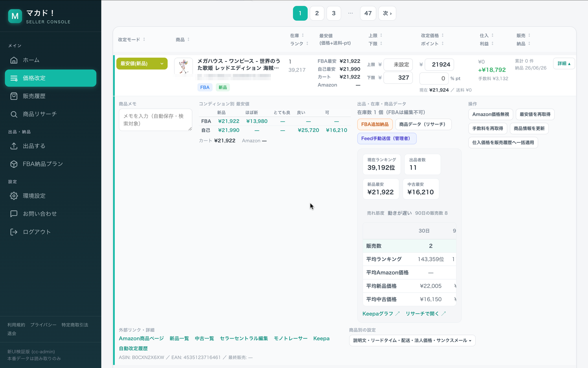Click the product thumbnail image
The width and height of the screenshot is (588, 368).
183,67
